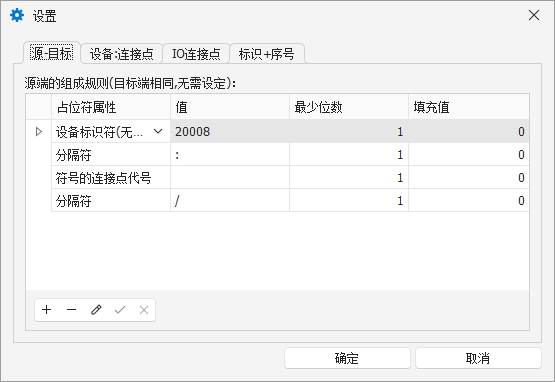The width and height of the screenshot is (555, 382).
Task: Click the 取消 button
Action: click(478, 358)
